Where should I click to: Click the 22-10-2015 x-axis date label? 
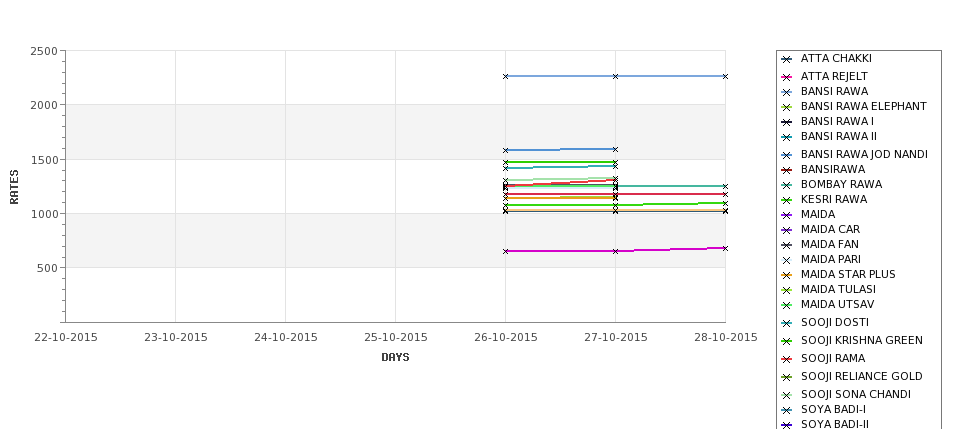coord(66,338)
